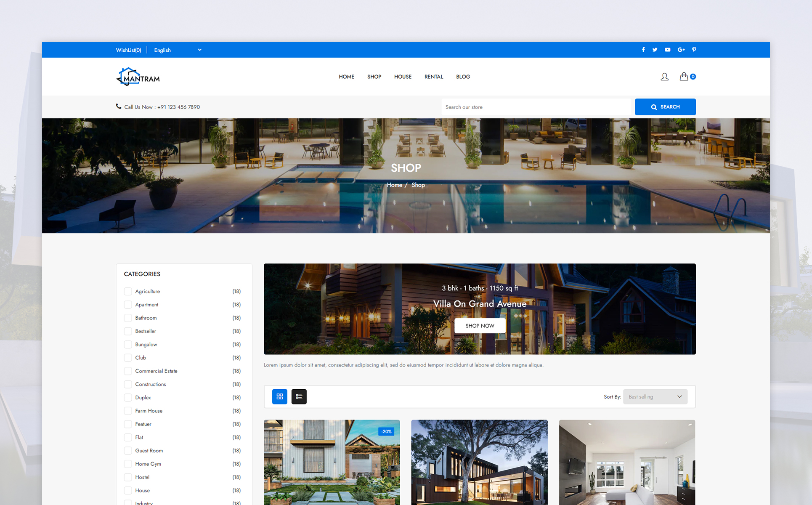Open the shopping bag cart
The height and width of the screenshot is (505, 812).
(x=687, y=77)
